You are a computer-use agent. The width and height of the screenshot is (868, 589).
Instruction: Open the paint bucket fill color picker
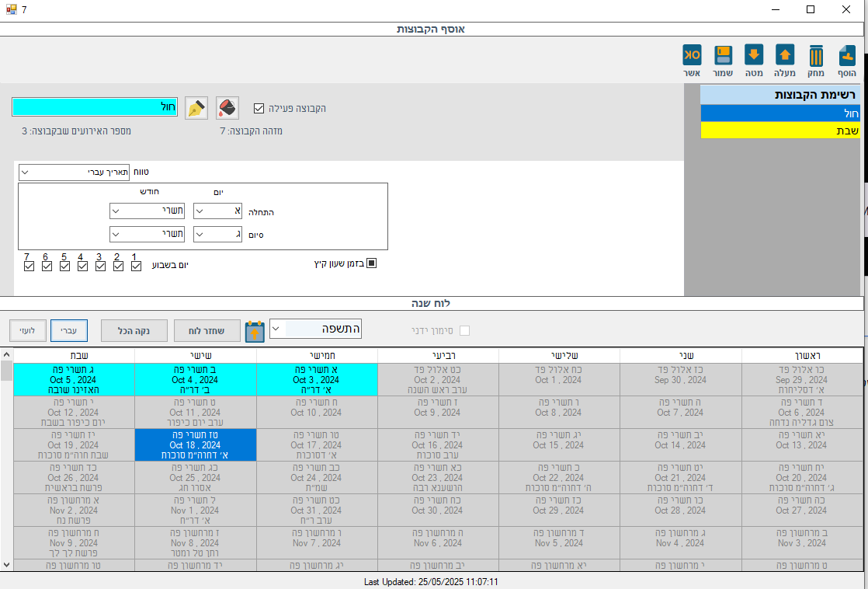click(x=227, y=108)
